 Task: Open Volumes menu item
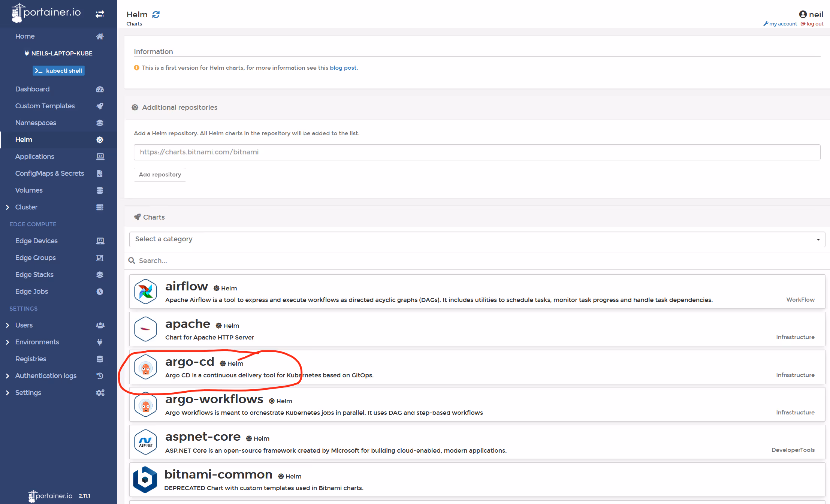tap(29, 190)
